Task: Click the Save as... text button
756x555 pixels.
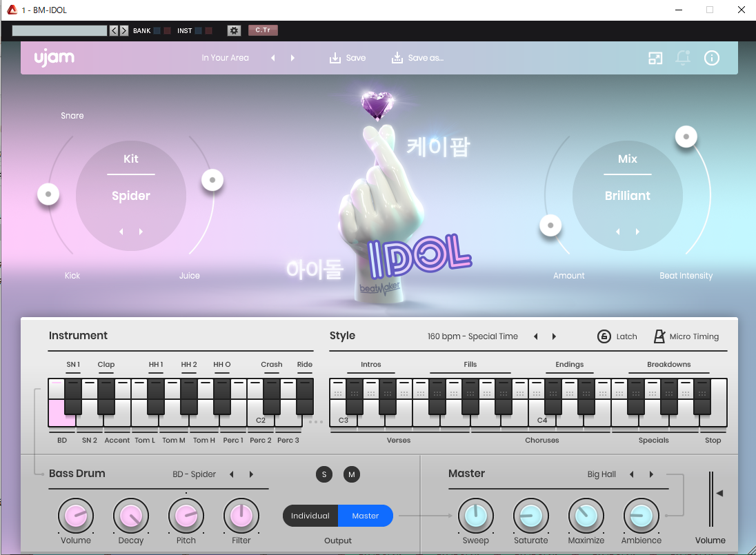Action: point(426,58)
